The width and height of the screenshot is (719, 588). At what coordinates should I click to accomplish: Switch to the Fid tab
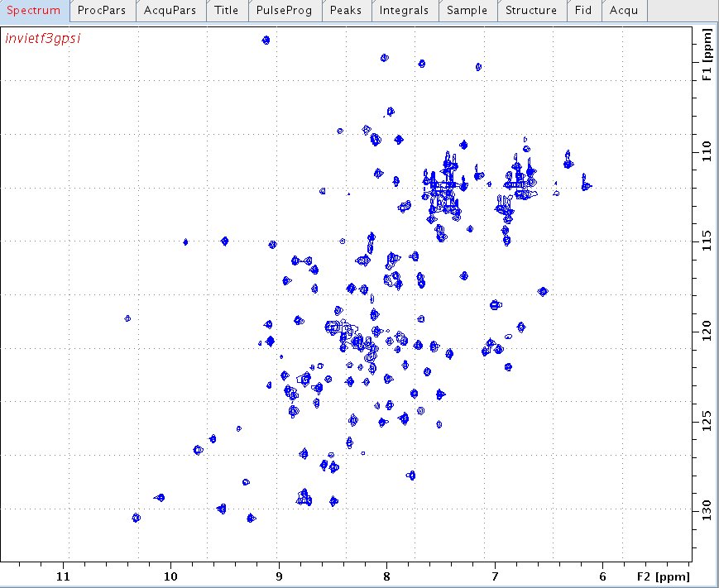(x=582, y=11)
